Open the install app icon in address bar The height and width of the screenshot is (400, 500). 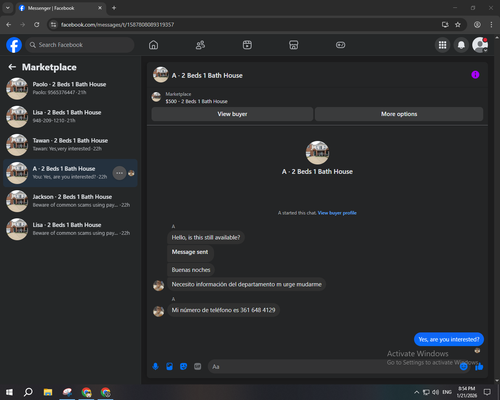point(445,25)
